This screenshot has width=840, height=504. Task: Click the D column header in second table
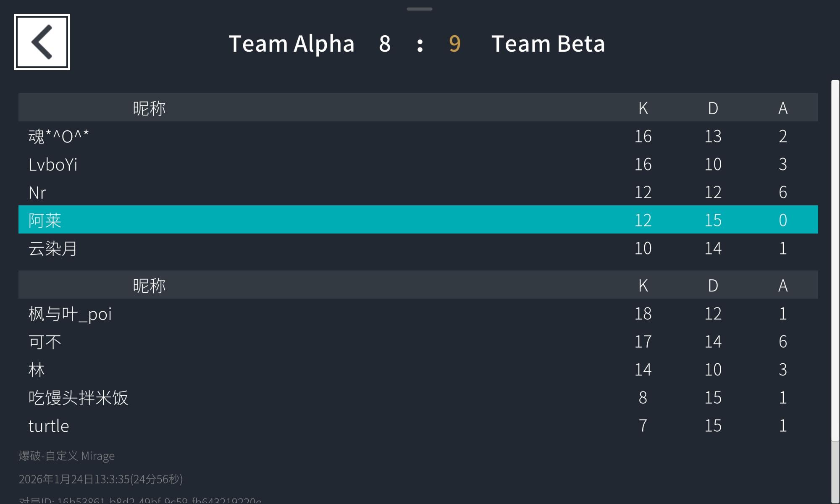click(713, 286)
